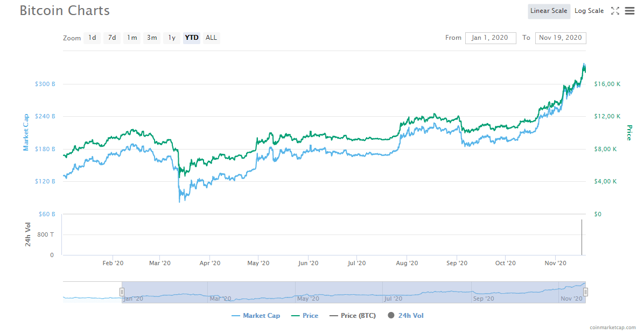The width and height of the screenshot is (644, 334).
Task: Set zoom range to 1y
Action: pos(172,38)
